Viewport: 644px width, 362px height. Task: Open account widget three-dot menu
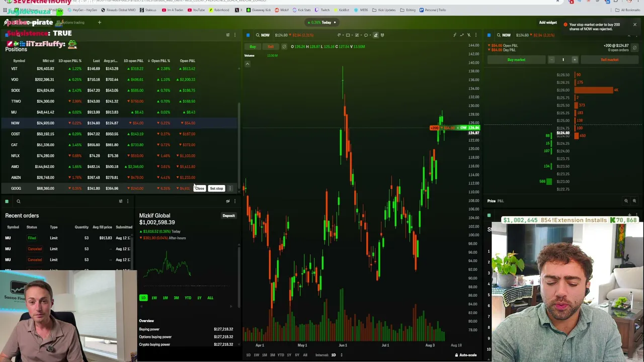pos(234,202)
